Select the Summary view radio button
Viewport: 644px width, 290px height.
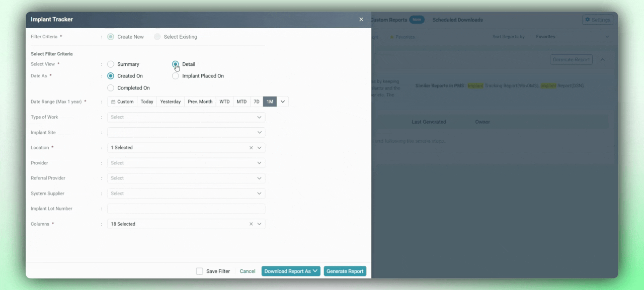(x=111, y=64)
